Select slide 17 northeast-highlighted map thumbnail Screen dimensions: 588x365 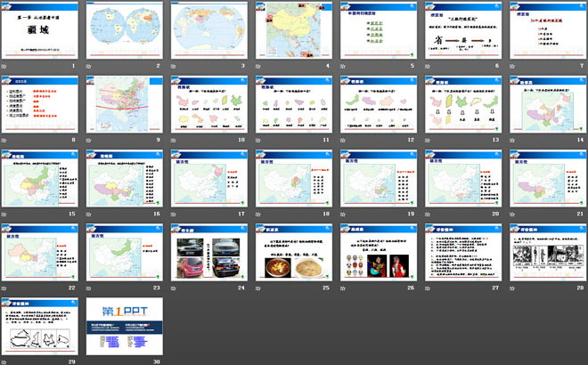click(209, 179)
